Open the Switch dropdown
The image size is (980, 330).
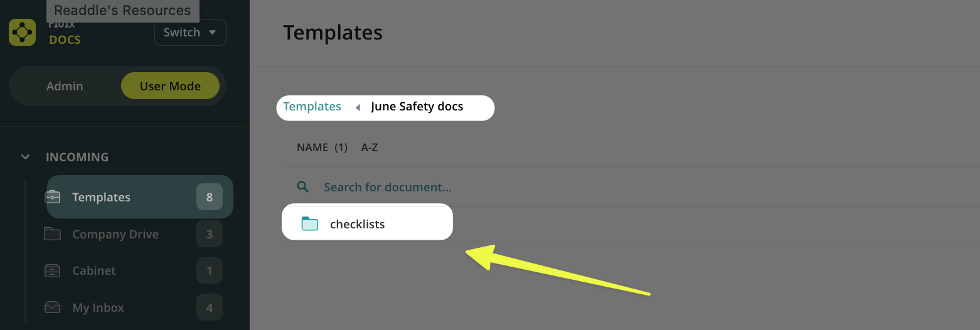coord(190,33)
